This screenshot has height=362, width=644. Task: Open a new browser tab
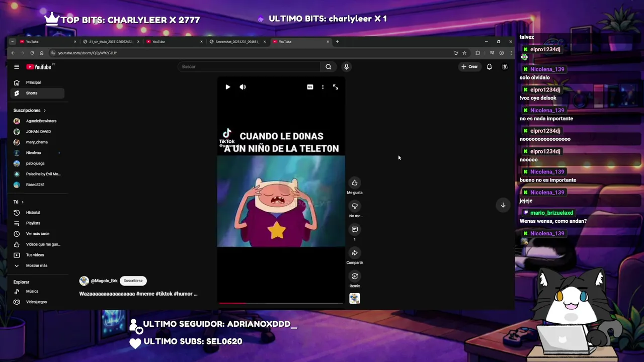(x=337, y=42)
